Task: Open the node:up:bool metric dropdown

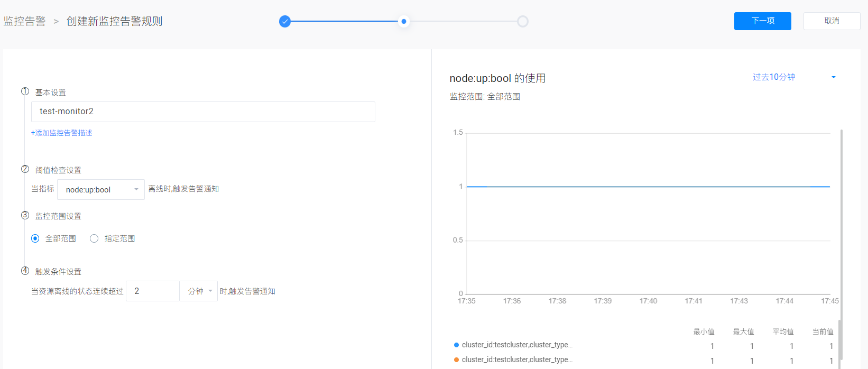Action: 100,190
